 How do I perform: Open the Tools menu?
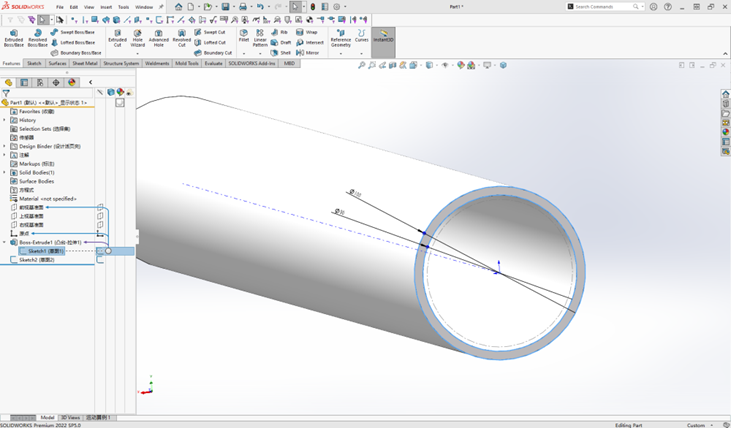123,7
